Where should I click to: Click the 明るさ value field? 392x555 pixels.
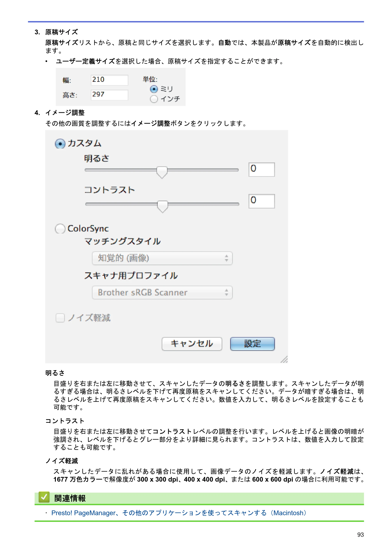click(x=262, y=170)
